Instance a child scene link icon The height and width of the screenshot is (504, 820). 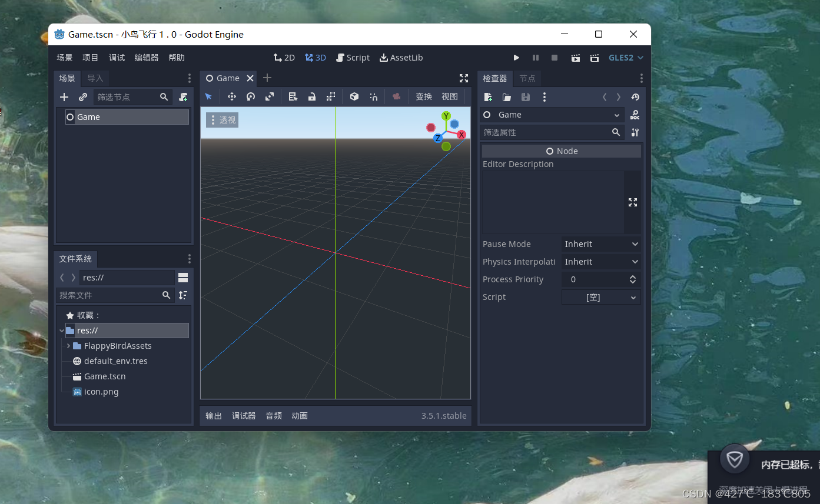pyautogui.click(x=83, y=97)
